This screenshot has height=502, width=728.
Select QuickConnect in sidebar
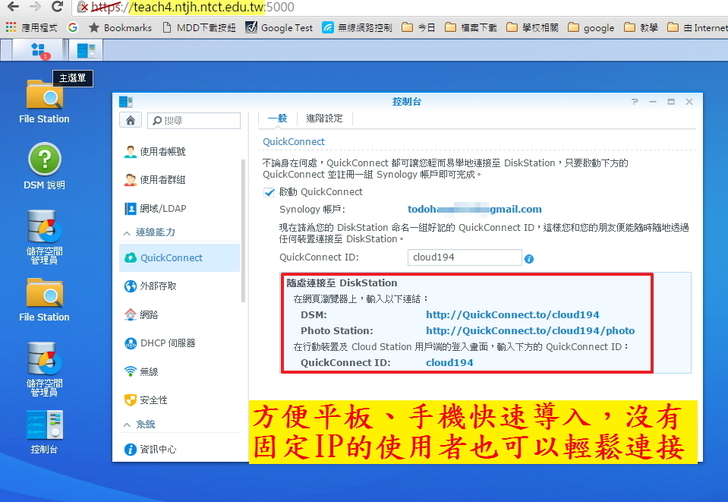click(179, 258)
